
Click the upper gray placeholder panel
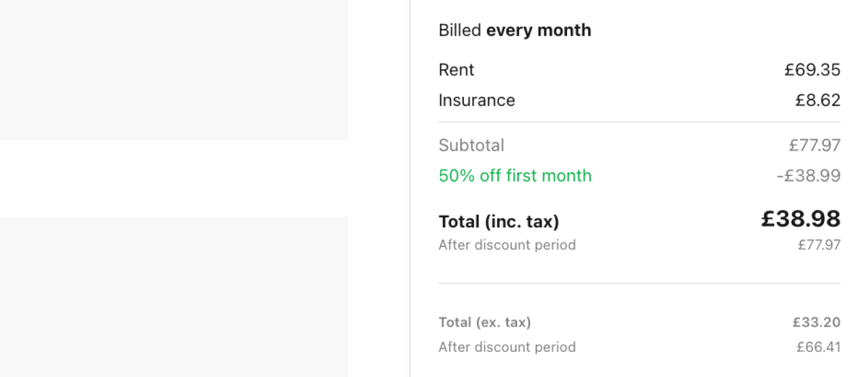[174, 70]
